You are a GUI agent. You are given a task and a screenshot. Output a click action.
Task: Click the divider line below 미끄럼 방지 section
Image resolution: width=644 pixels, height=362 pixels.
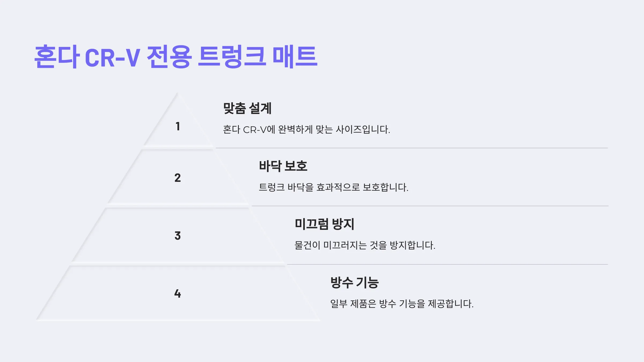click(448, 264)
